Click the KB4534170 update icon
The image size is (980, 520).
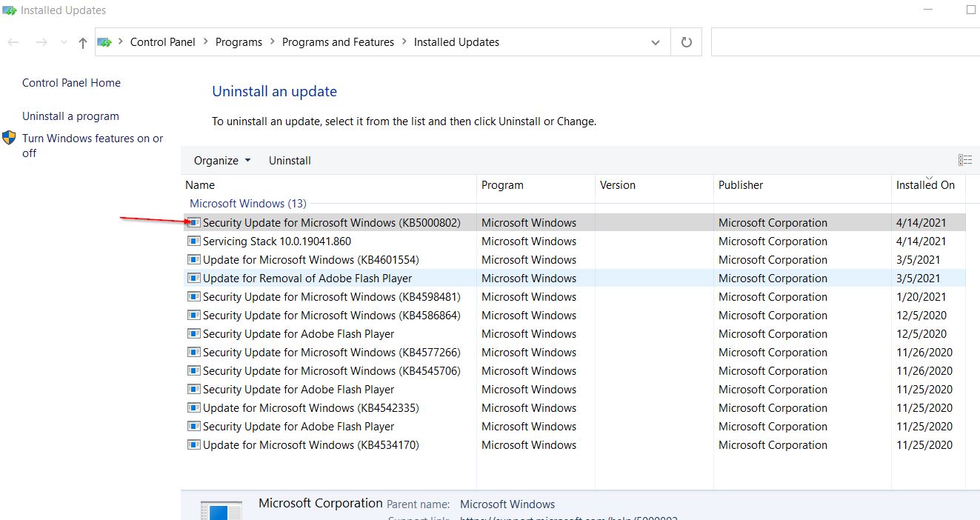[194, 444]
